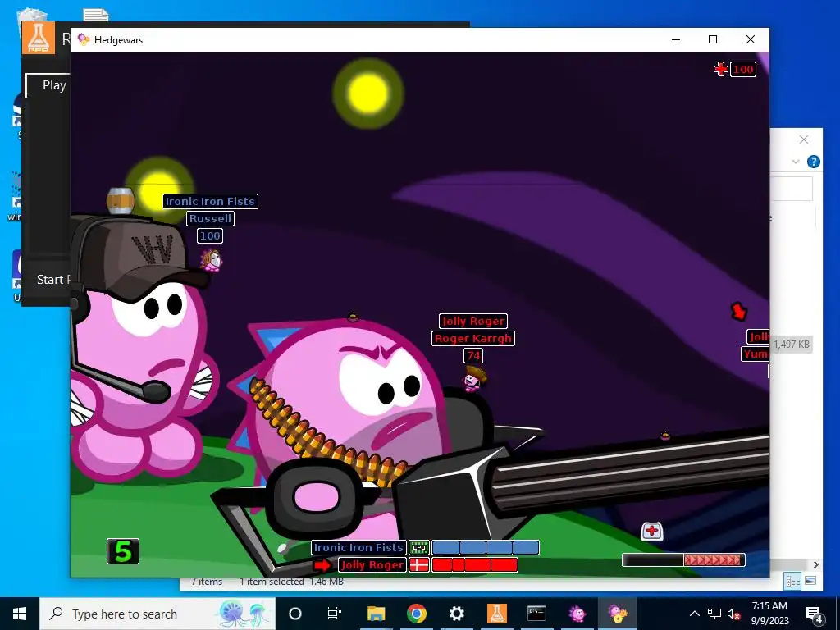Click the active Hedgewars game taskbar icon
The image size is (840, 630).
tap(617, 614)
